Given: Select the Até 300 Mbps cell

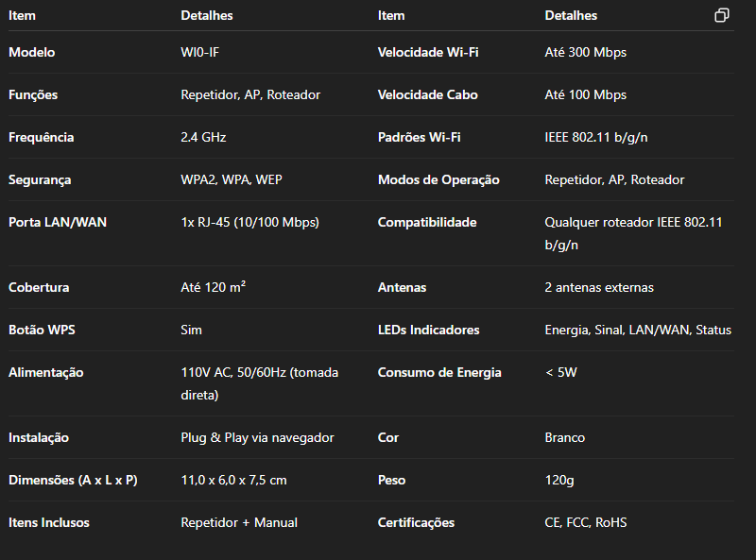Looking at the screenshot, I should (x=585, y=52).
